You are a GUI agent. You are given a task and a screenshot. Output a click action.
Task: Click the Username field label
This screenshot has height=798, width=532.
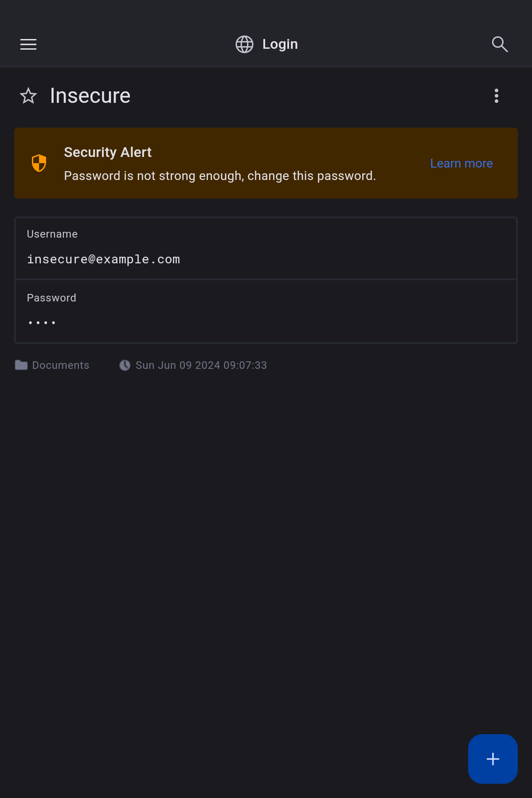[52, 234]
